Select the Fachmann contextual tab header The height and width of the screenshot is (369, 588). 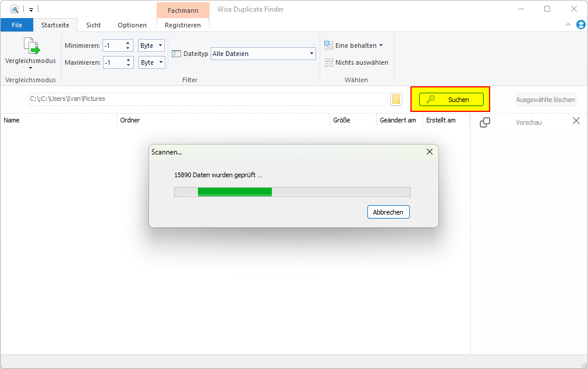(183, 10)
